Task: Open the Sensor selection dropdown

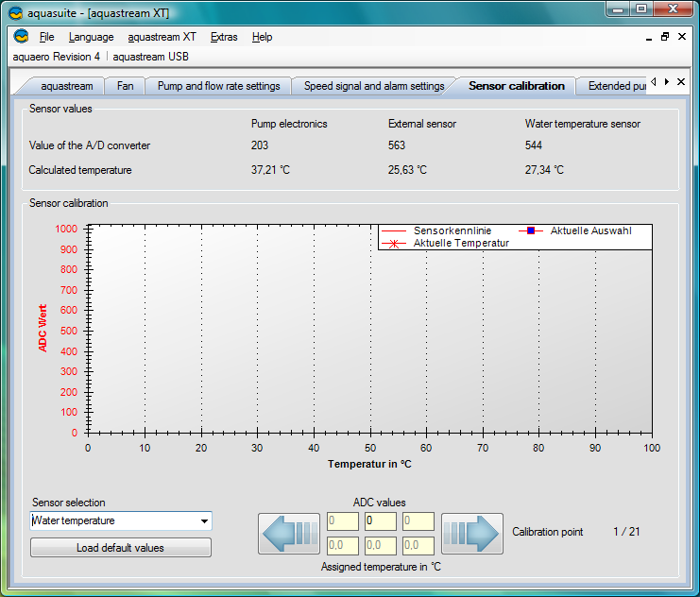Action: tap(204, 521)
